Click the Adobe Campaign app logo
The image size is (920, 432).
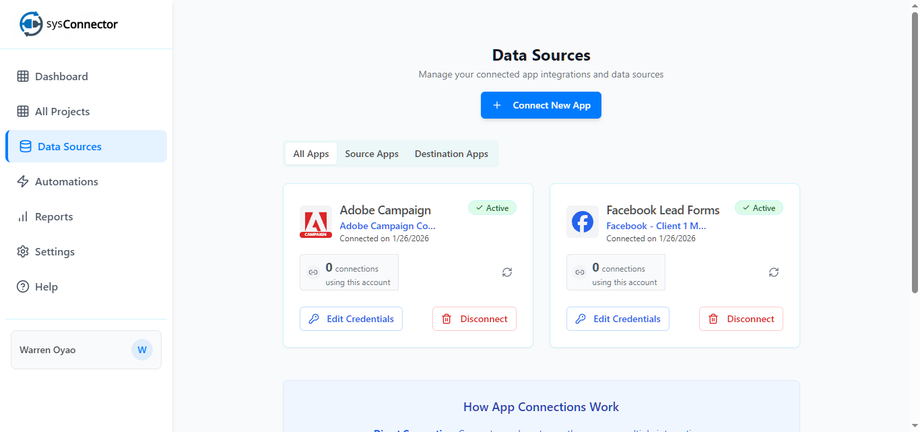coord(316,222)
